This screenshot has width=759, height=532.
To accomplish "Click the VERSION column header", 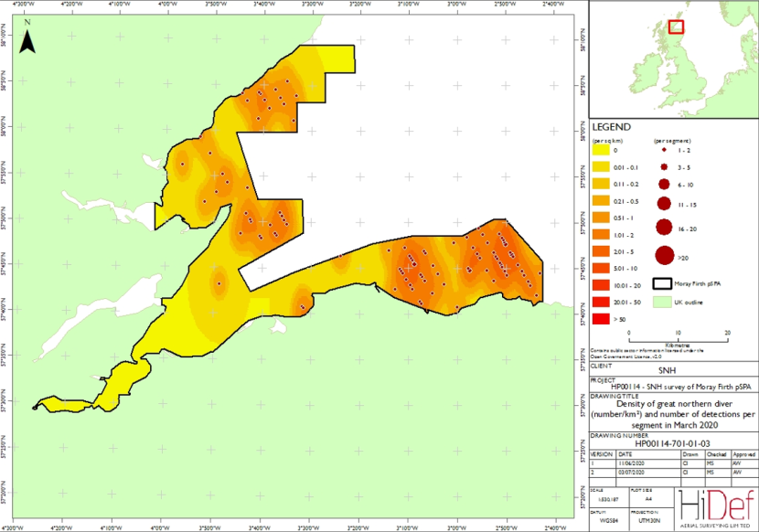I will pos(602,454).
